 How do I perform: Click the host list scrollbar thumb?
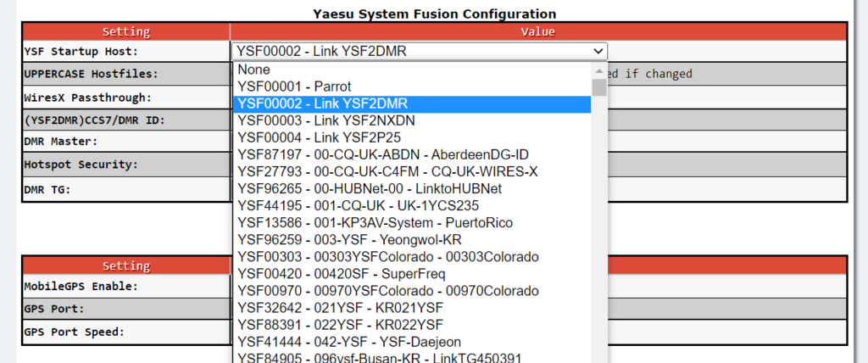[x=599, y=87]
